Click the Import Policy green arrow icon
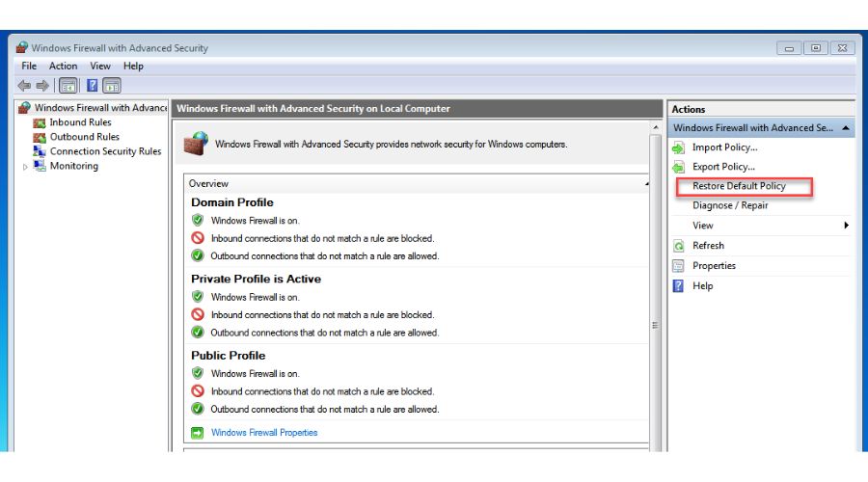868x482 pixels. click(678, 147)
